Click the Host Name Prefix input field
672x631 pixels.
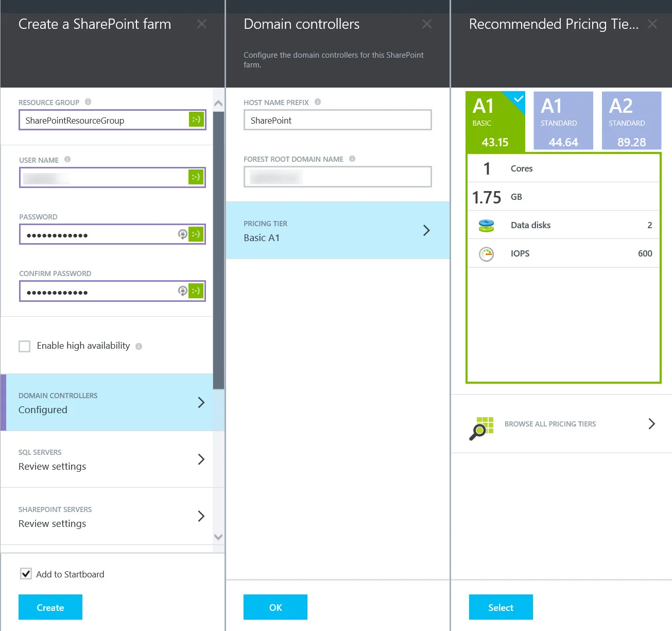(337, 120)
